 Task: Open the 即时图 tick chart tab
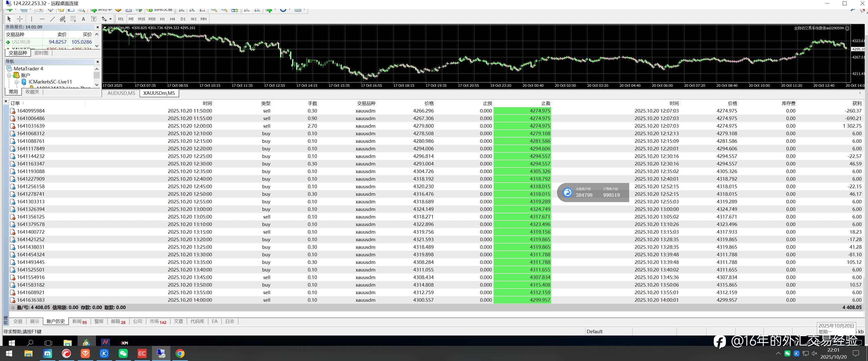click(x=41, y=53)
